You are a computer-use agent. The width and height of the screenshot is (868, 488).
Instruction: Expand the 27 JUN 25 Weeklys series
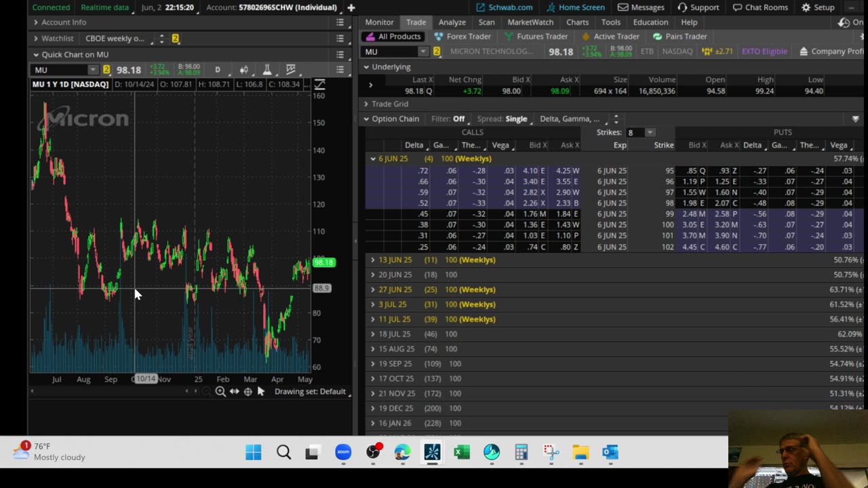coord(372,289)
